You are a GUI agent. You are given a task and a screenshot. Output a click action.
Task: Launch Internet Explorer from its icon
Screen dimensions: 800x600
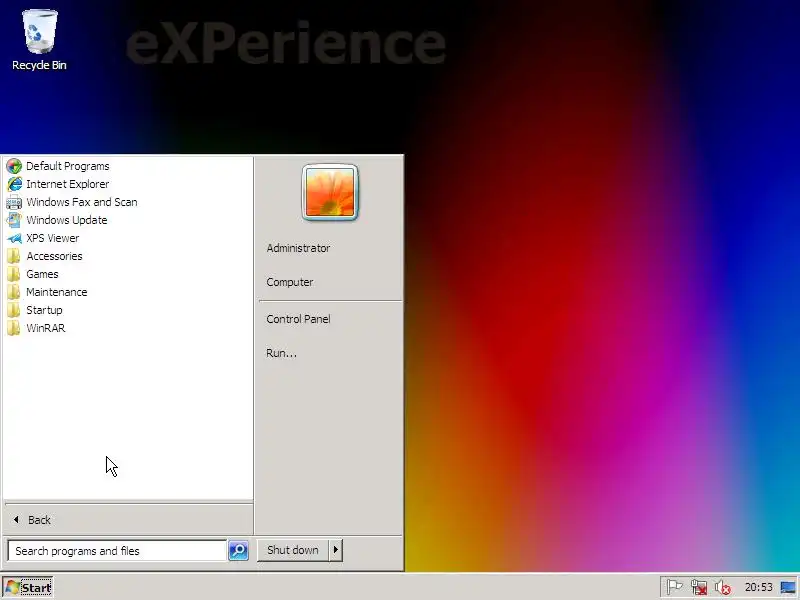[14, 184]
